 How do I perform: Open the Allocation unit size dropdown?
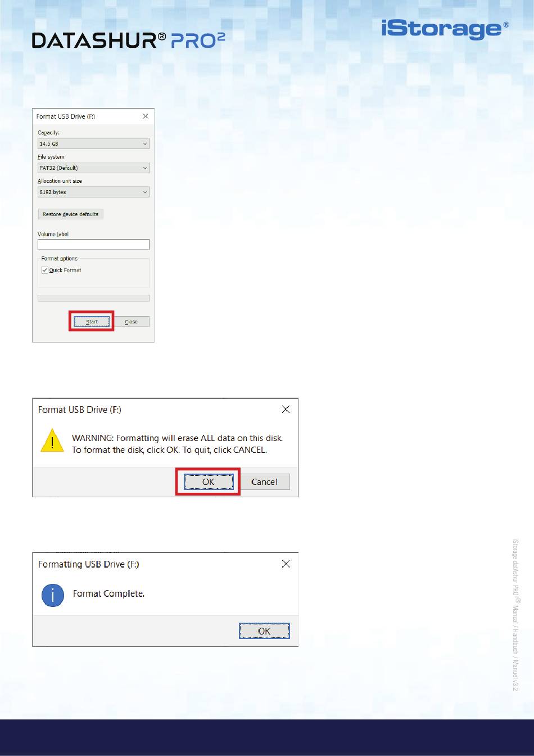coord(93,192)
